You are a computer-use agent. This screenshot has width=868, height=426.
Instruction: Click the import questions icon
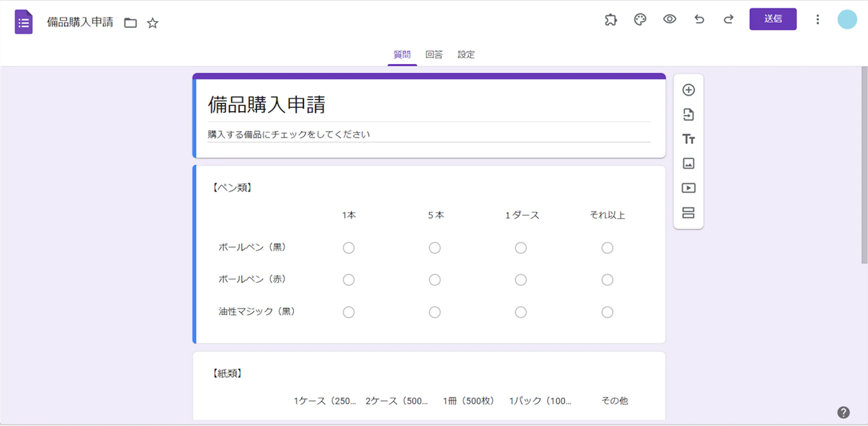[688, 114]
